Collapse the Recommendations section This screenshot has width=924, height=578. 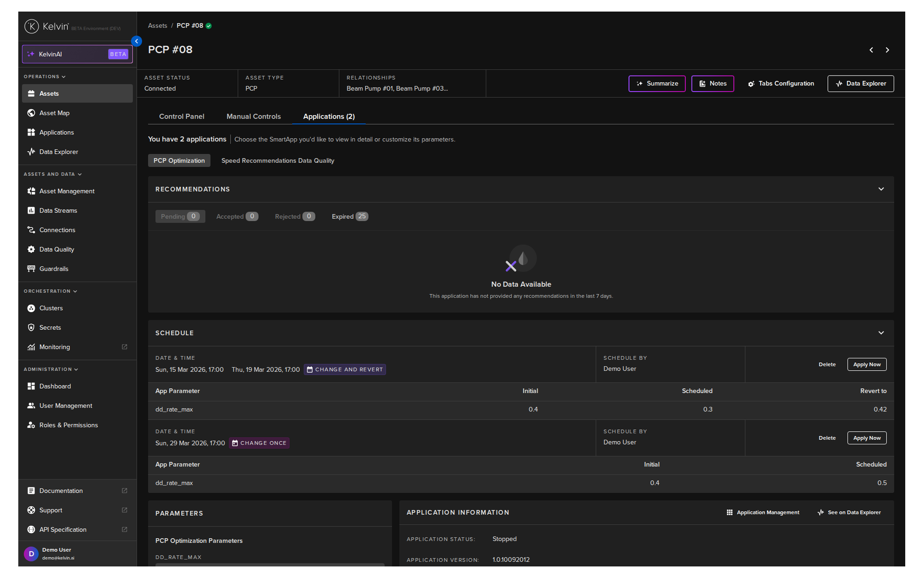coord(881,189)
